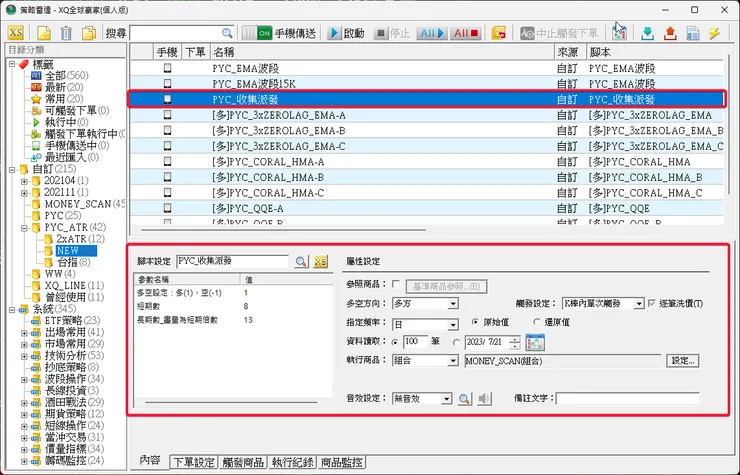Collapse the 標籤 tree node
The height and width of the screenshot is (475, 740).
[x=12, y=64]
